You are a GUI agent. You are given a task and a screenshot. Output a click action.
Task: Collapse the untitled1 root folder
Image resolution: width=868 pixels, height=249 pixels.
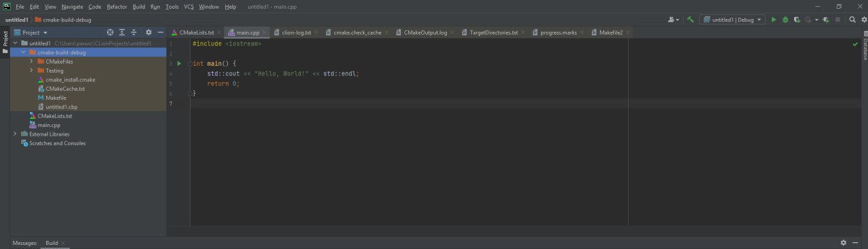pos(15,43)
